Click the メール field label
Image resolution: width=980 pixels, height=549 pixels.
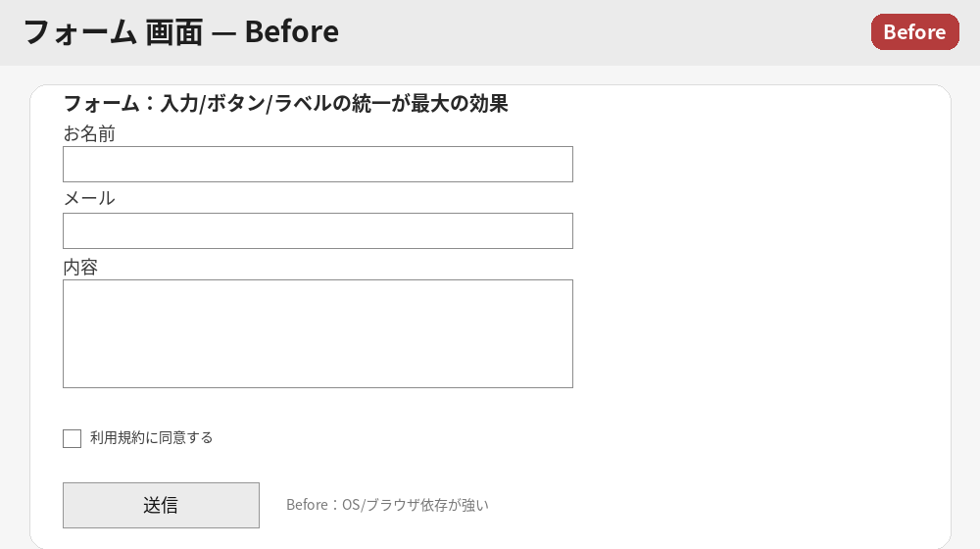[89, 198]
